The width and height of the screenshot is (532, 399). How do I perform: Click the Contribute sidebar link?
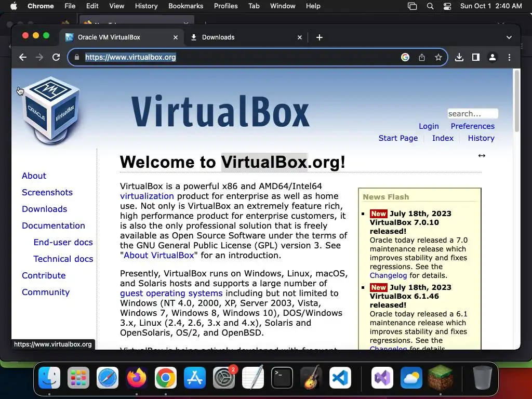pos(44,275)
